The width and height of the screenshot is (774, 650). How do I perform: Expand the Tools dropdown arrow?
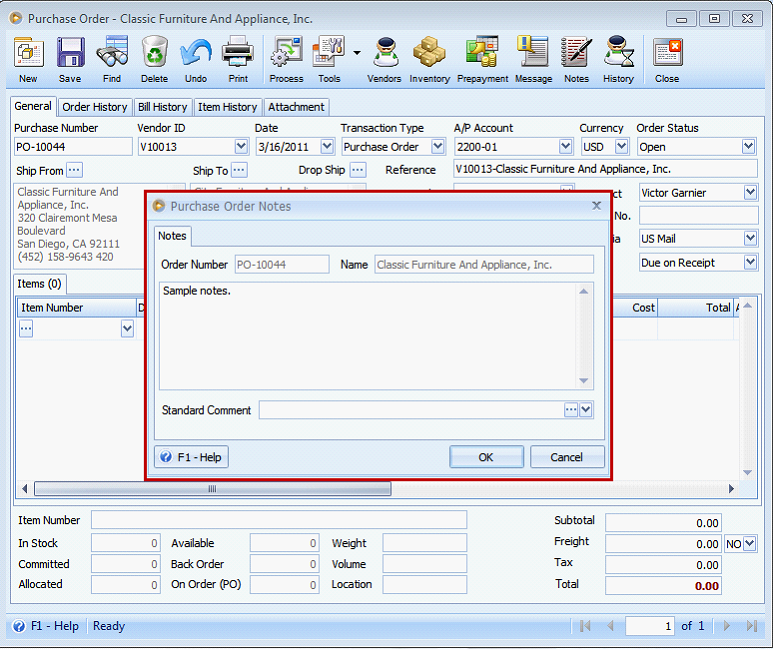pos(357,52)
